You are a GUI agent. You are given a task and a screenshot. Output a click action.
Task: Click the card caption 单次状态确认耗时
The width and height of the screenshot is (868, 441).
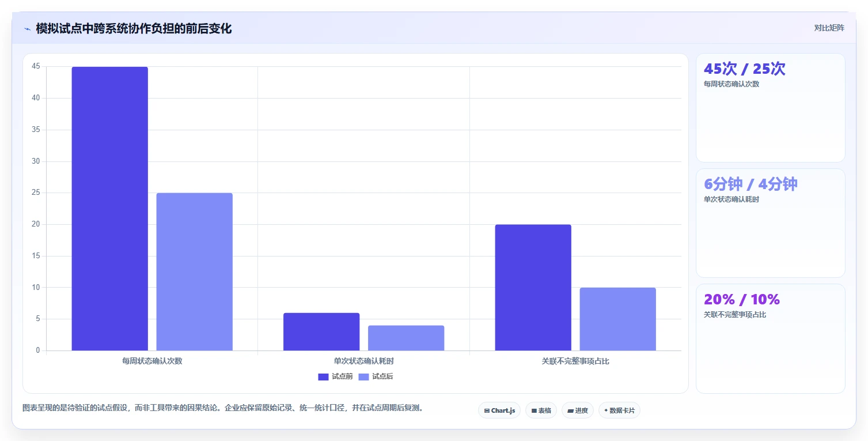731,199
